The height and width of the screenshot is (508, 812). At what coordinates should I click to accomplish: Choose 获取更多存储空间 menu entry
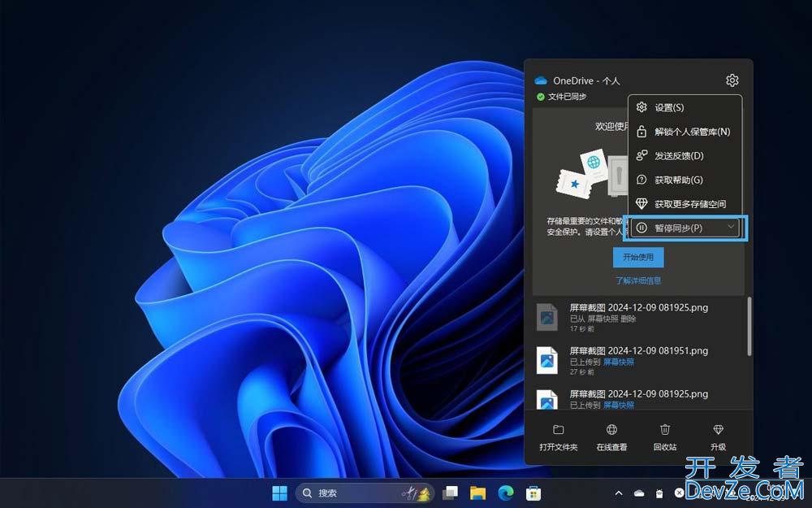point(685,204)
